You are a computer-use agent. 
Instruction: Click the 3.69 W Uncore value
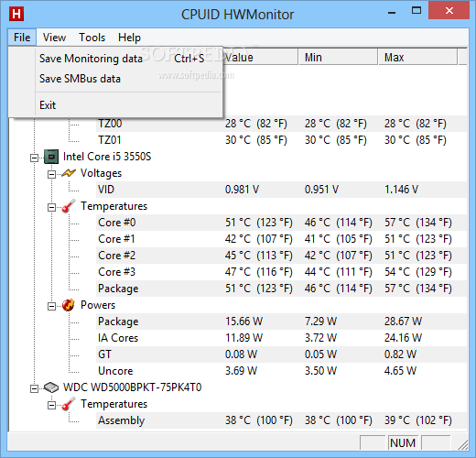pyautogui.click(x=241, y=371)
